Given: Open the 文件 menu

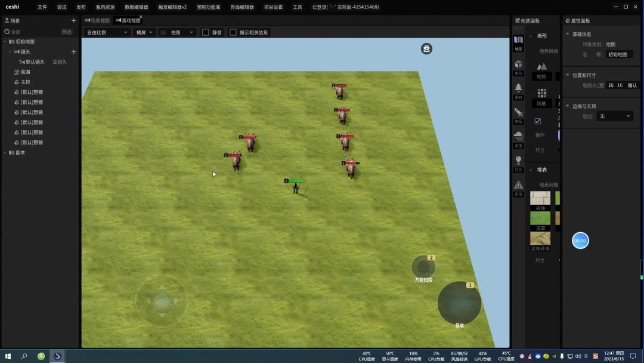Looking at the screenshot, I should [x=42, y=7].
